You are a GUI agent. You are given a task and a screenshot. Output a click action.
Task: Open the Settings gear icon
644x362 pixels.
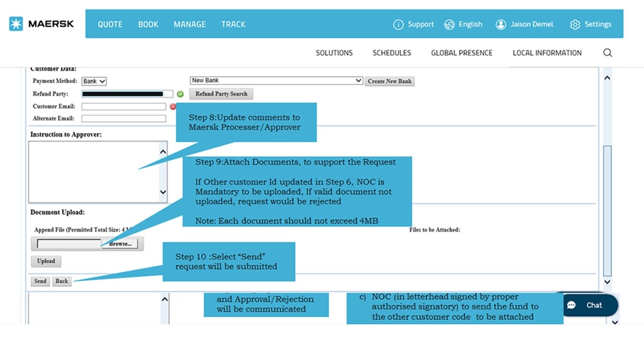coord(575,24)
